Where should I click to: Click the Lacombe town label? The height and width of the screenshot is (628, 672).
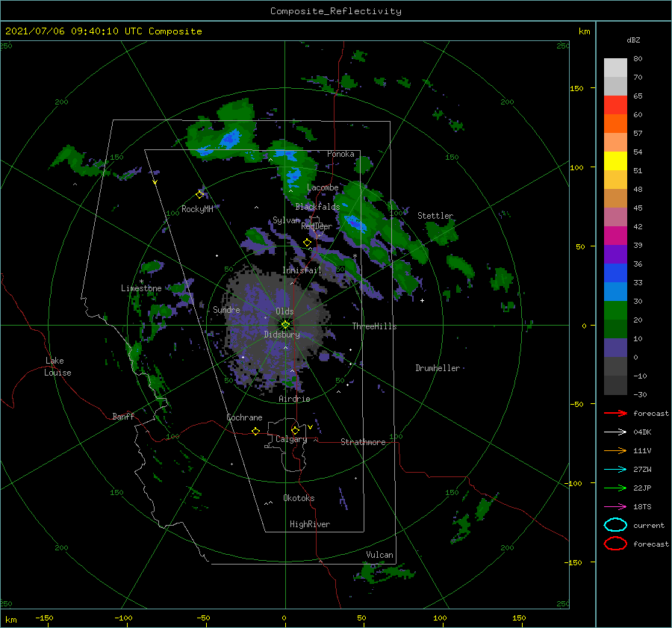point(323,187)
